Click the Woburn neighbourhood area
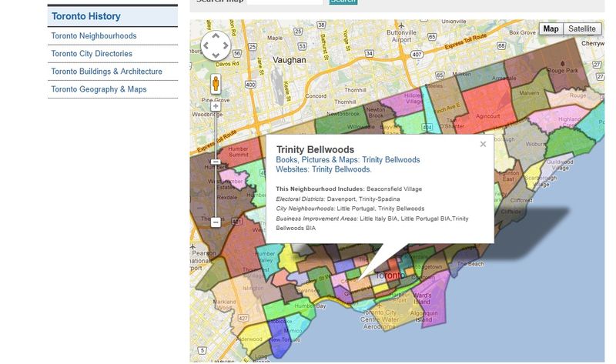Screen dimensions: 616x364 526,144
